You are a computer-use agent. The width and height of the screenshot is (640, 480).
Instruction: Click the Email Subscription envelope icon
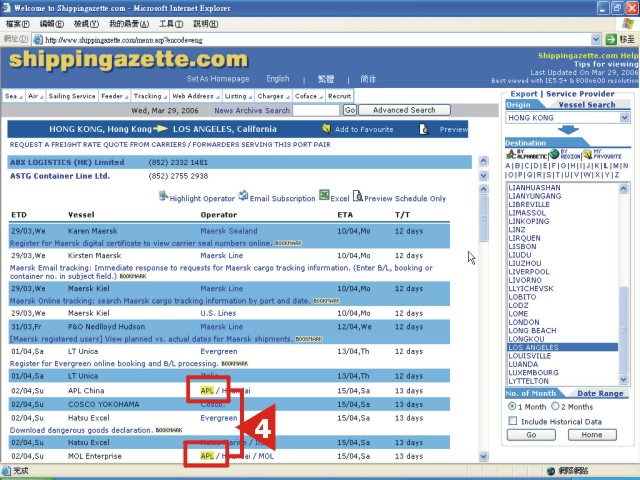pos(243,196)
